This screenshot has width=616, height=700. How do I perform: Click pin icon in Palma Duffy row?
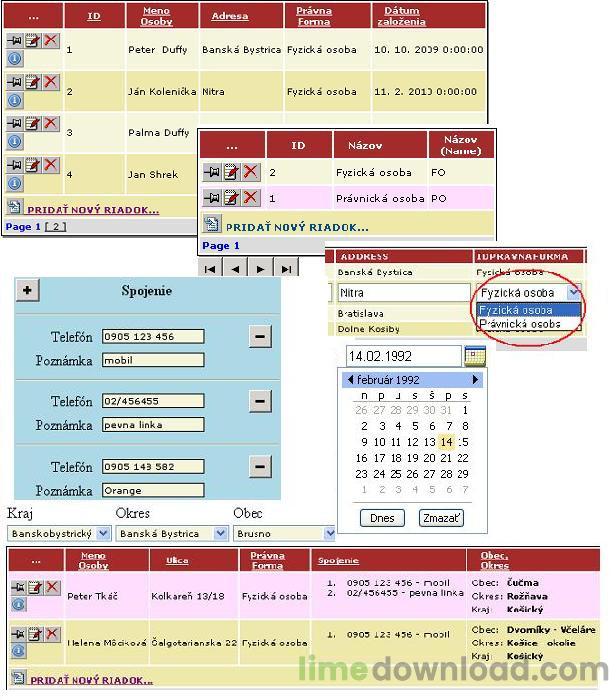(15, 124)
